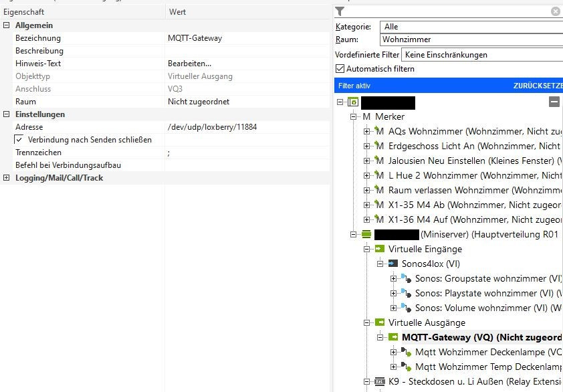
Task: Open the Raum dropdown showing Wohnzimmer
Action: coord(471,39)
